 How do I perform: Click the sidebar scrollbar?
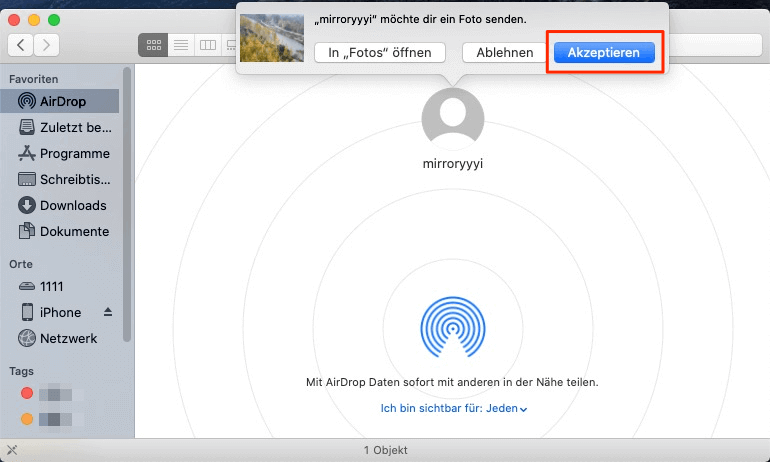(x=127, y=204)
